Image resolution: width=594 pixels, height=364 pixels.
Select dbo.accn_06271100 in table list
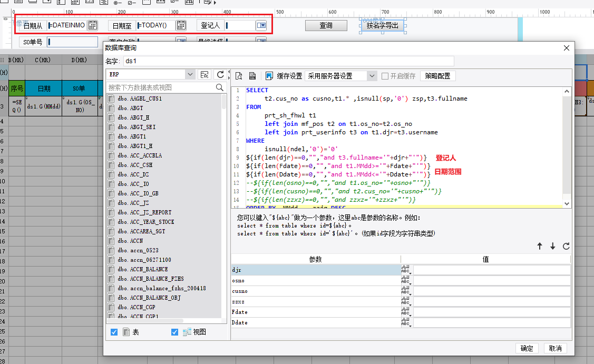pyautogui.click(x=144, y=260)
